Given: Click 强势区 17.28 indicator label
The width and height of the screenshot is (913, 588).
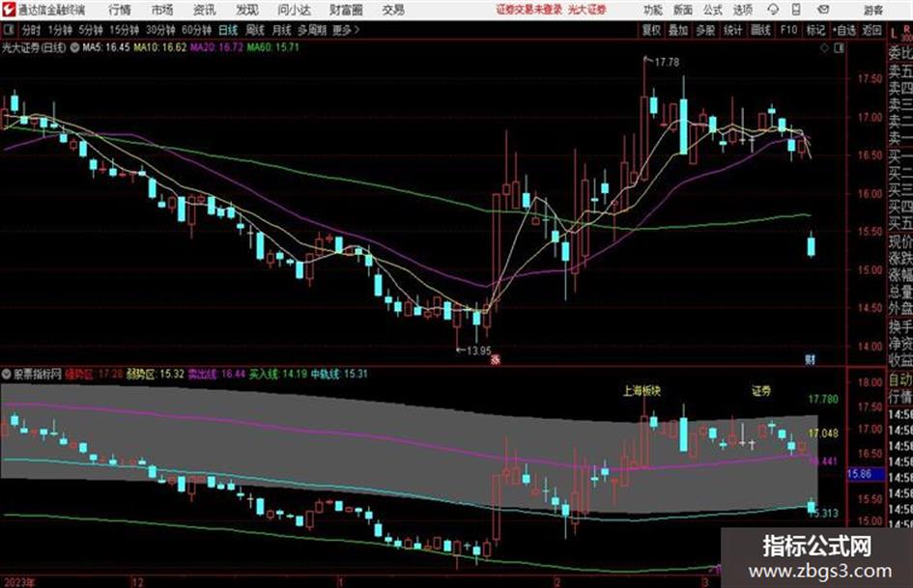Looking at the screenshot, I should [94, 374].
